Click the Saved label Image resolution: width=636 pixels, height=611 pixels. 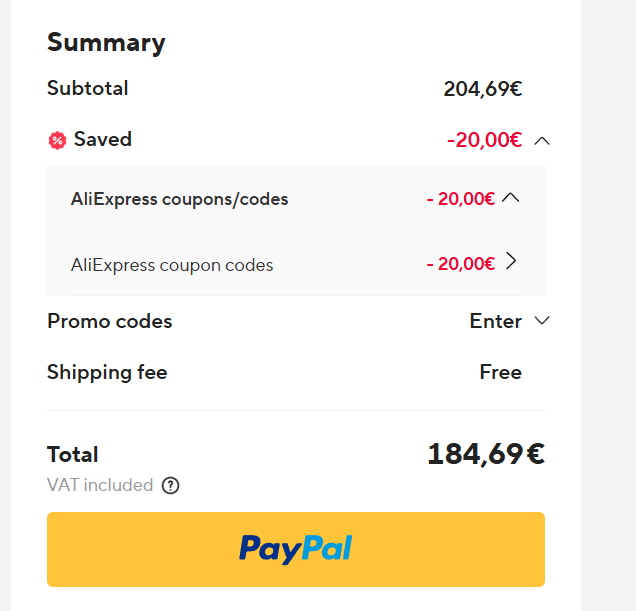tap(103, 139)
